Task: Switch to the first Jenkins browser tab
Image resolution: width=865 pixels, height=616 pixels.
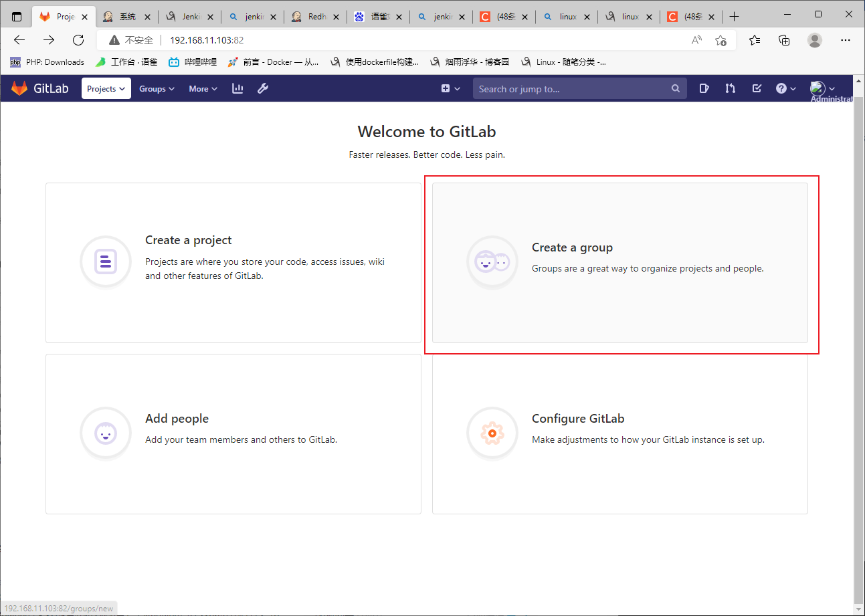Action: [190, 16]
